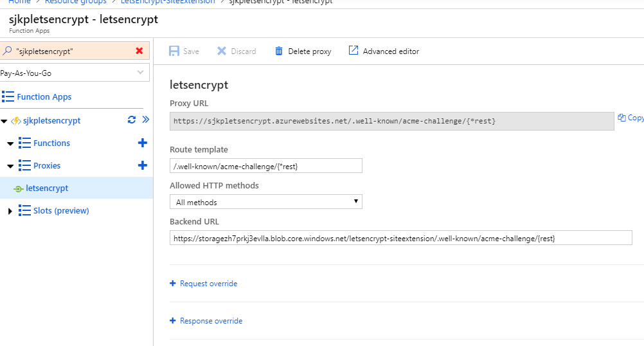The height and width of the screenshot is (346, 644).
Task: Click the Discard button label
Action: pyautogui.click(x=243, y=51)
